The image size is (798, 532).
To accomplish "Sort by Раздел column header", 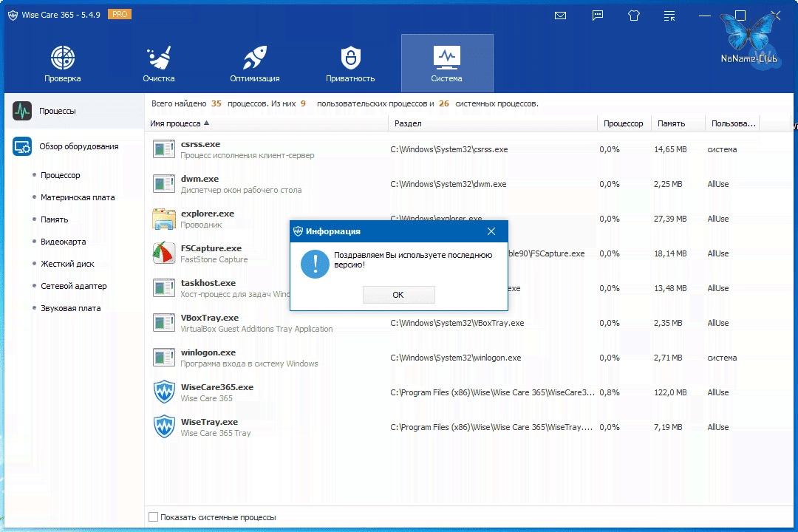I will 493,123.
